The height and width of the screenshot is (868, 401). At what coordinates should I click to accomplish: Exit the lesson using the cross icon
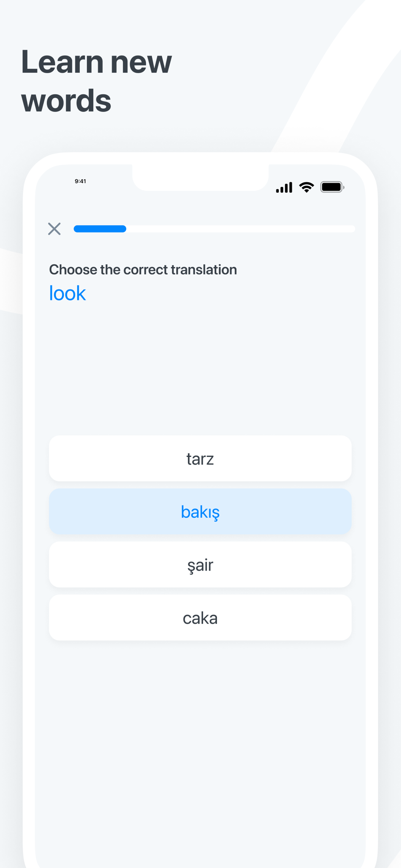(x=54, y=229)
